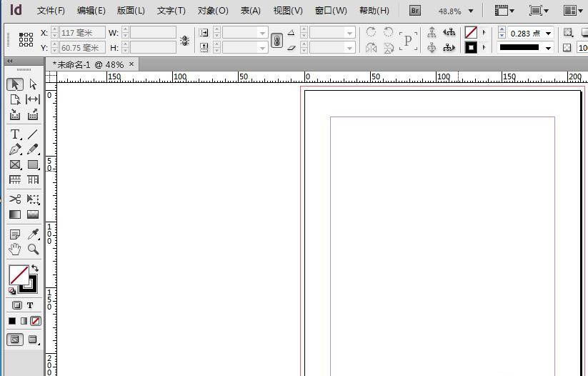Click the rotate 90° counter-clockwise icon
Image resolution: width=588 pixels, height=376 pixels.
[388, 32]
